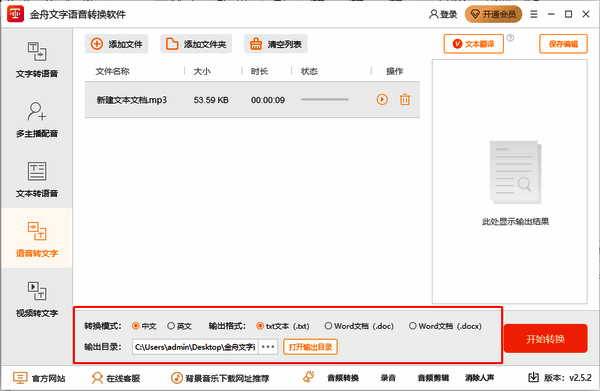The height and width of the screenshot is (391, 600).
Task: Browse output folder with the ... button
Action: [268, 347]
